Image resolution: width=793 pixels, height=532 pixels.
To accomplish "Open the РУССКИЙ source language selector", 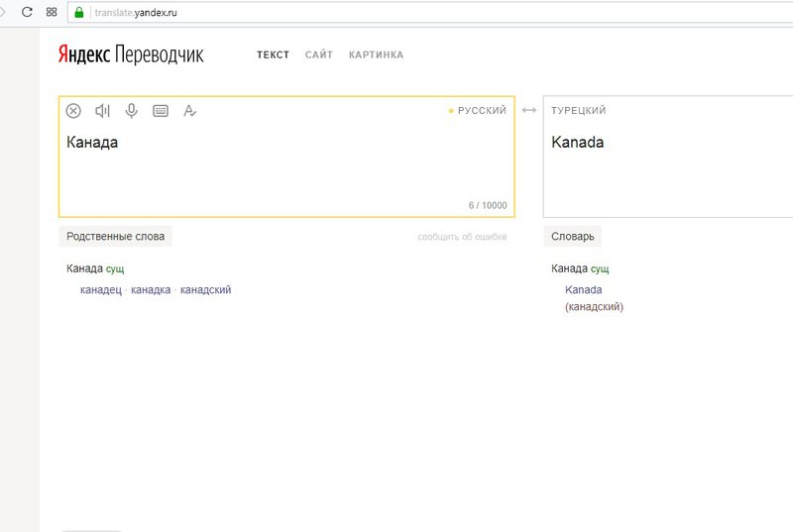I will tap(478, 111).
